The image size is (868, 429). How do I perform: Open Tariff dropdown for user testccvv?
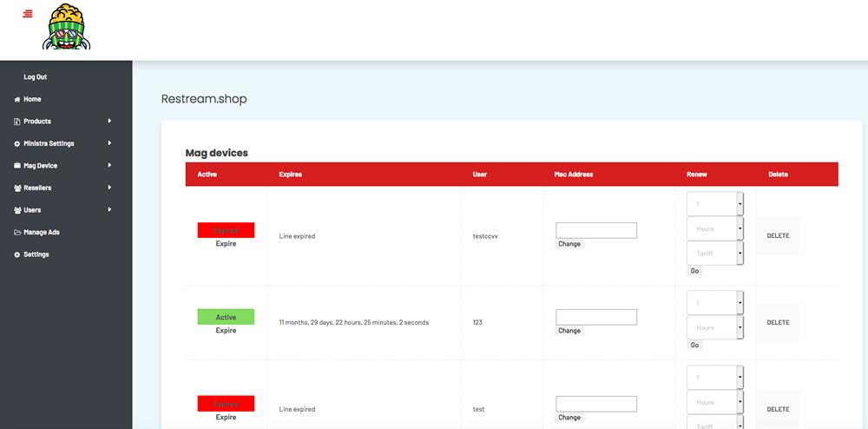click(x=715, y=253)
